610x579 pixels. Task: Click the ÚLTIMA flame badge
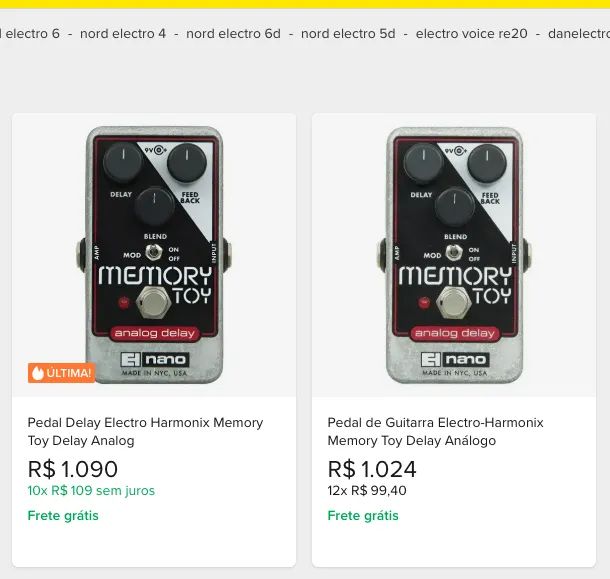click(61, 373)
